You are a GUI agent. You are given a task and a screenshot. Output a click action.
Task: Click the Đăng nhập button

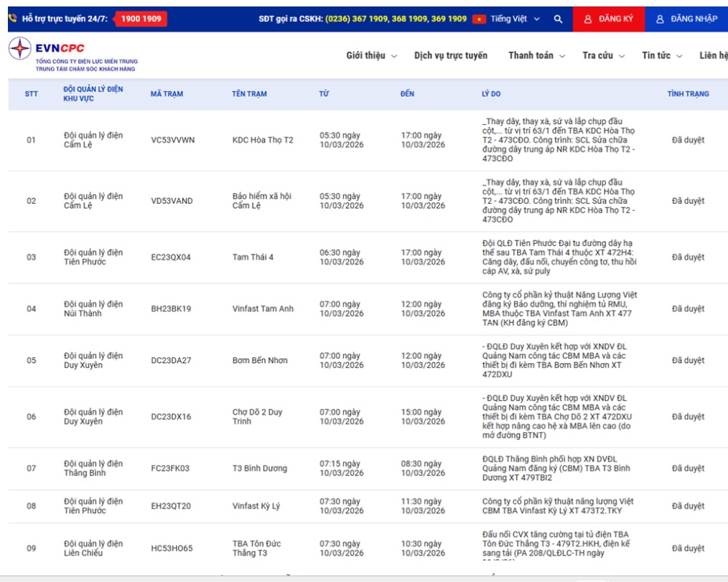(x=686, y=19)
